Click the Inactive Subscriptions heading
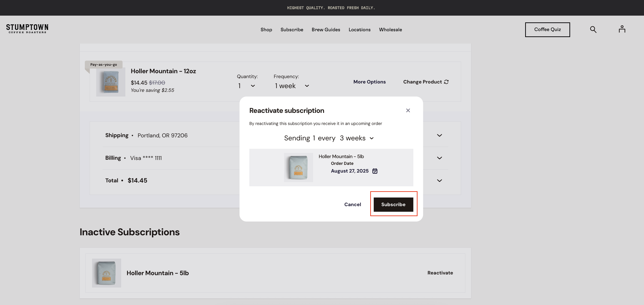Screen dimensions: 644x305 (x=130, y=232)
